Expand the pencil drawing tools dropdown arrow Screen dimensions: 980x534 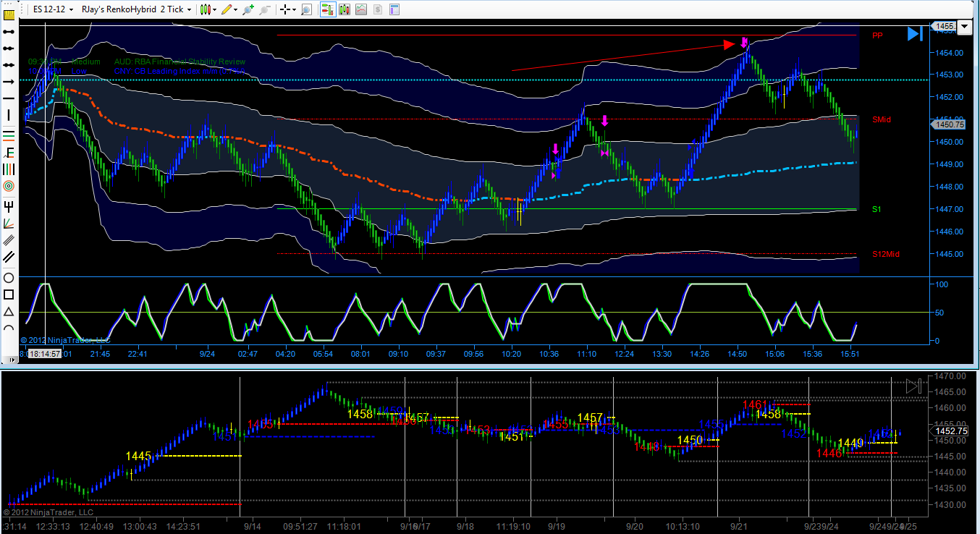point(237,9)
